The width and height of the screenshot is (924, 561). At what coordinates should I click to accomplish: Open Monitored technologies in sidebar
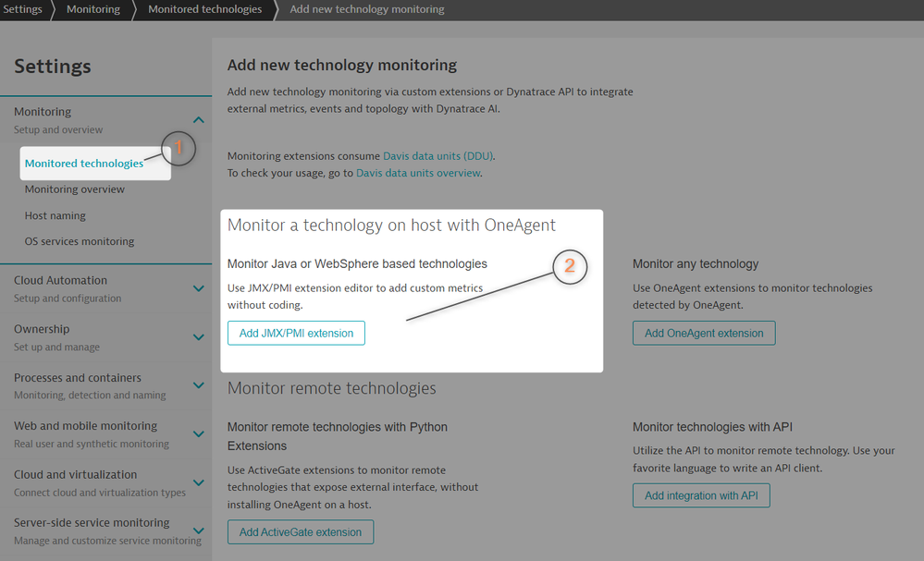point(84,164)
